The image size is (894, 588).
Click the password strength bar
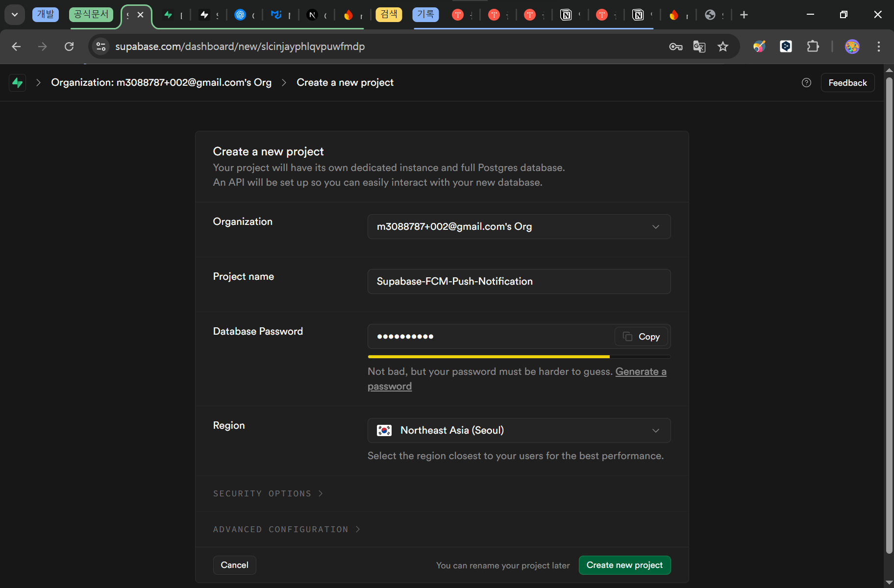coord(519,357)
